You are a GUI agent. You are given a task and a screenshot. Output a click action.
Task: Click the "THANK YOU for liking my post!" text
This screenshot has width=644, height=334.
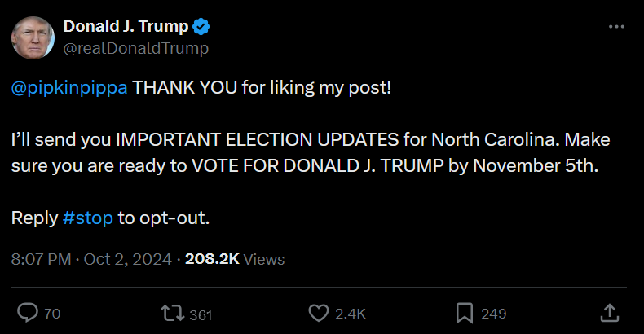[262, 87]
